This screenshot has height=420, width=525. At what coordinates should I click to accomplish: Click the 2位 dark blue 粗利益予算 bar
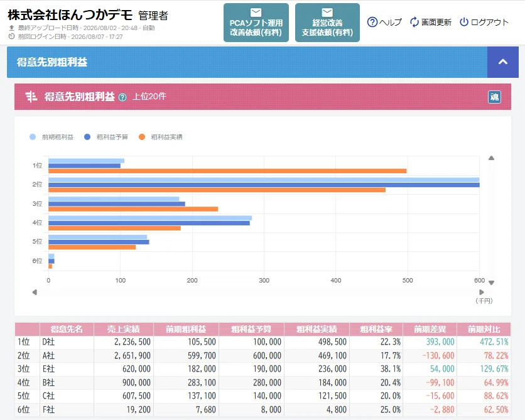point(264,185)
